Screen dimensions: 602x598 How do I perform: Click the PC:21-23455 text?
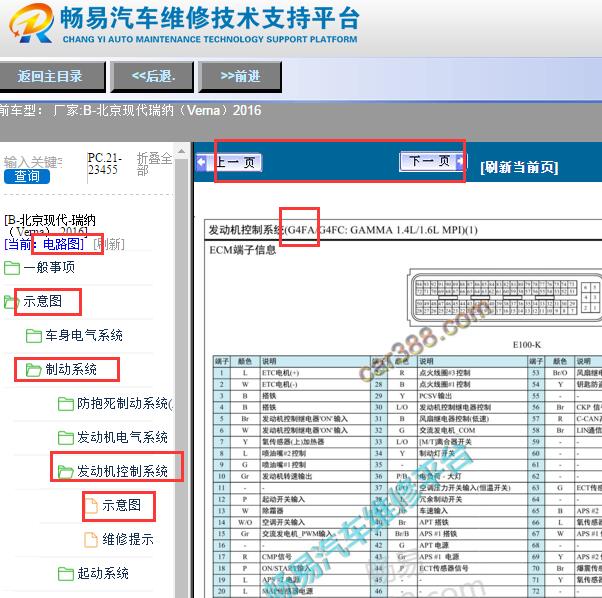pyautogui.click(x=104, y=164)
